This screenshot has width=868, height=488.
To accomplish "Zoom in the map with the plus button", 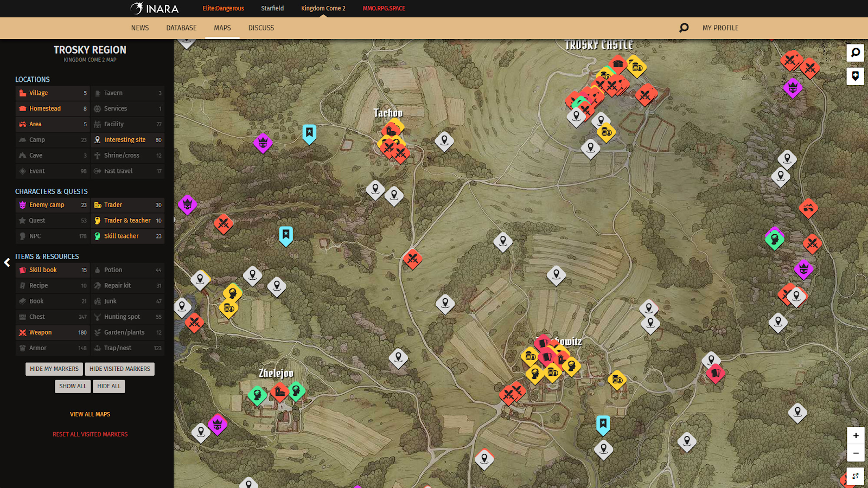I will click(856, 435).
